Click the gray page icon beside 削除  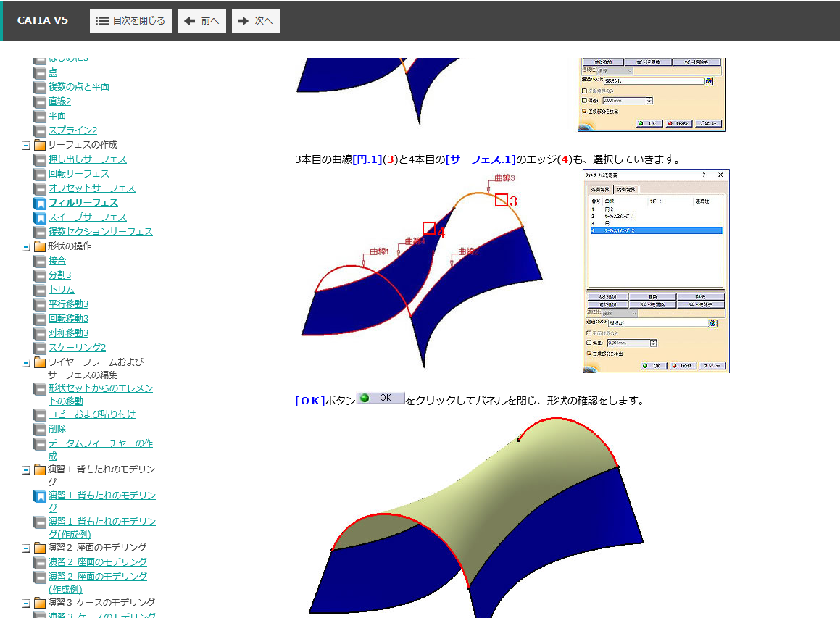40,429
